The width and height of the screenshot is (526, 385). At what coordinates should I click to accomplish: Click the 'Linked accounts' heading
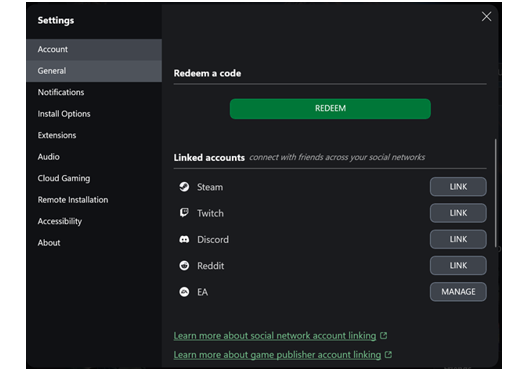(x=209, y=158)
